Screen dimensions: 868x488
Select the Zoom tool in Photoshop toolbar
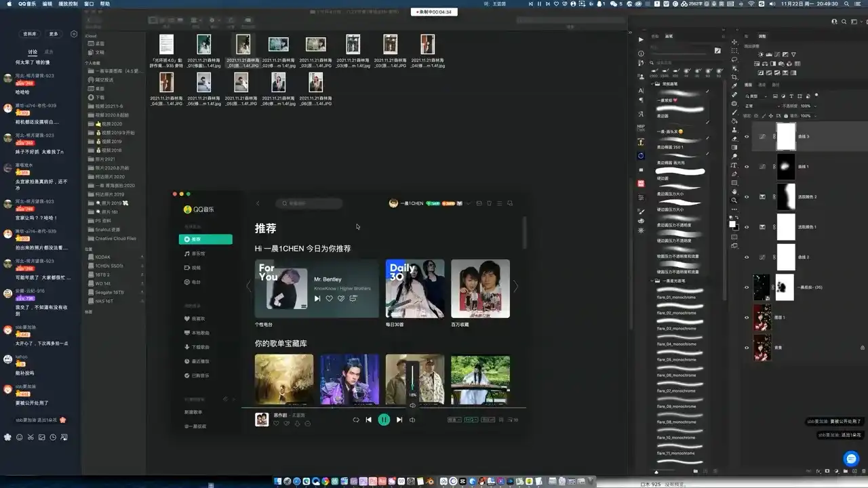[x=734, y=201]
